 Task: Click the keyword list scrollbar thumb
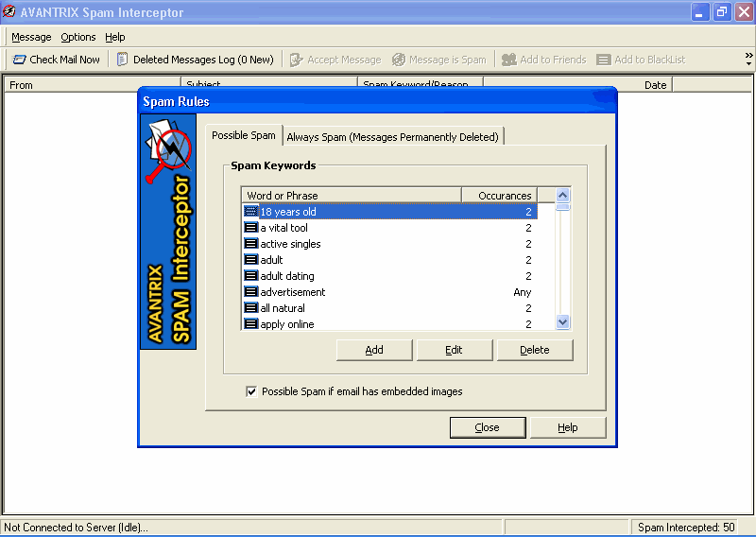562,207
